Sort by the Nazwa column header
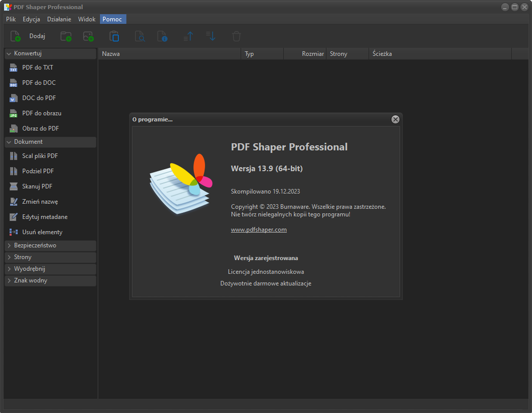Screen dimensions: 532x413 click(170, 54)
